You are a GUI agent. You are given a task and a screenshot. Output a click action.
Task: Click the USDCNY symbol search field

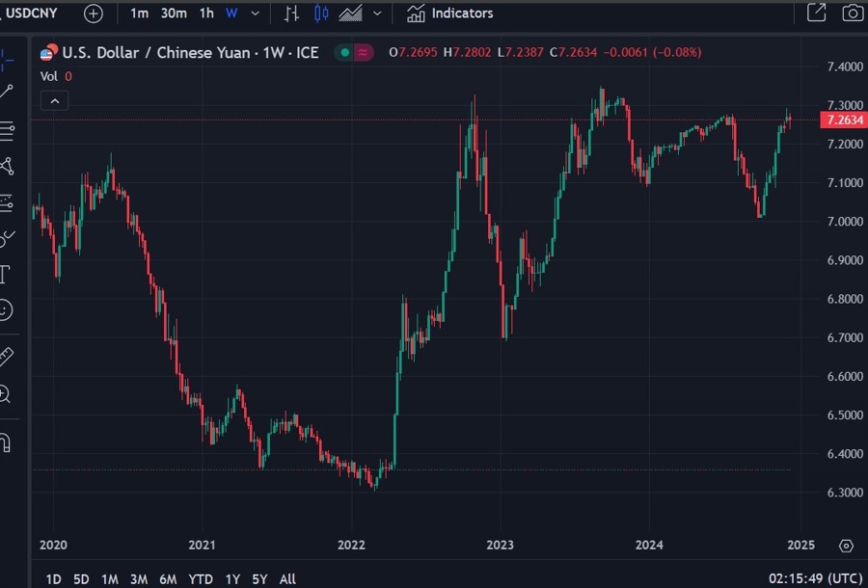click(x=31, y=13)
